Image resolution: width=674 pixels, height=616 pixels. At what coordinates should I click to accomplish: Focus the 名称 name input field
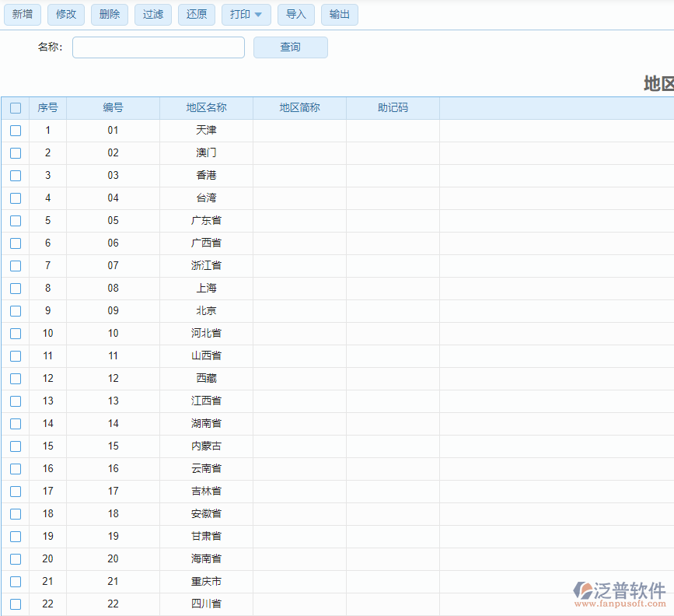click(x=159, y=47)
